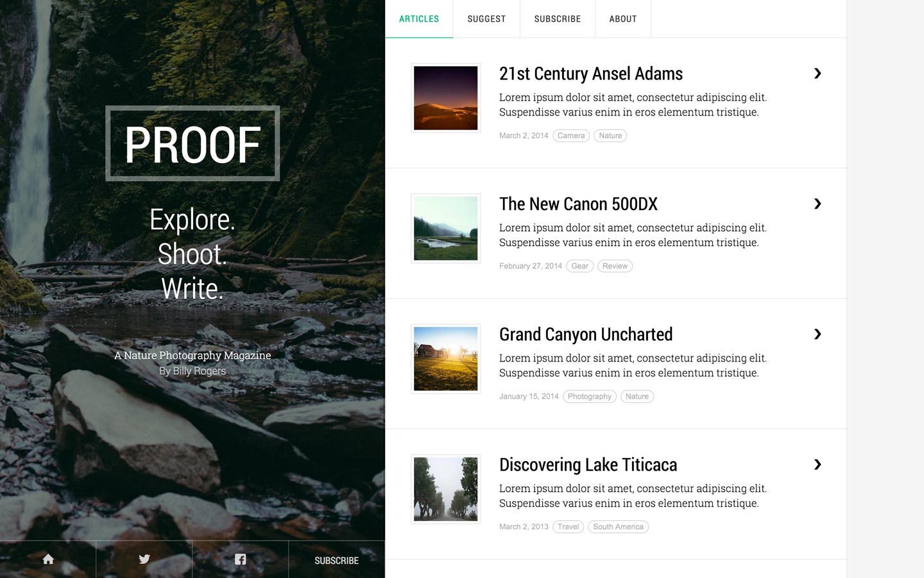The height and width of the screenshot is (578, 924).
Task: Click the Nature tag under Ansel Adams article
Action: click(610, 136)
